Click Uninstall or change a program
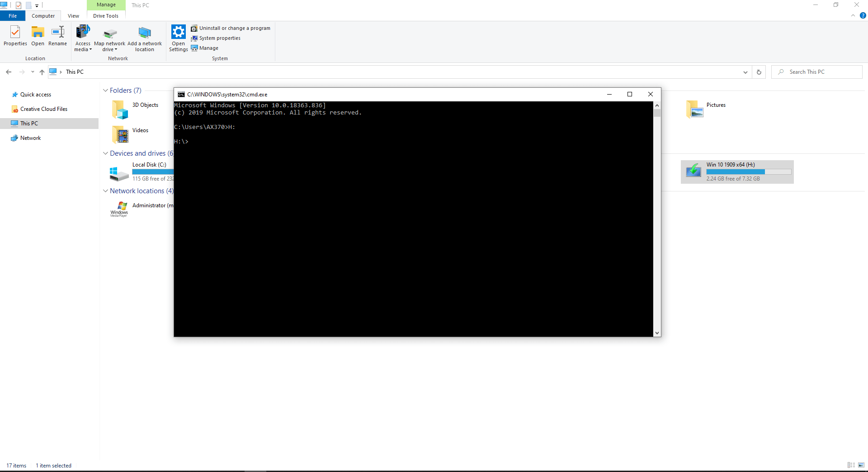This screenshot has height=472, width=868. tap(231, 28)
